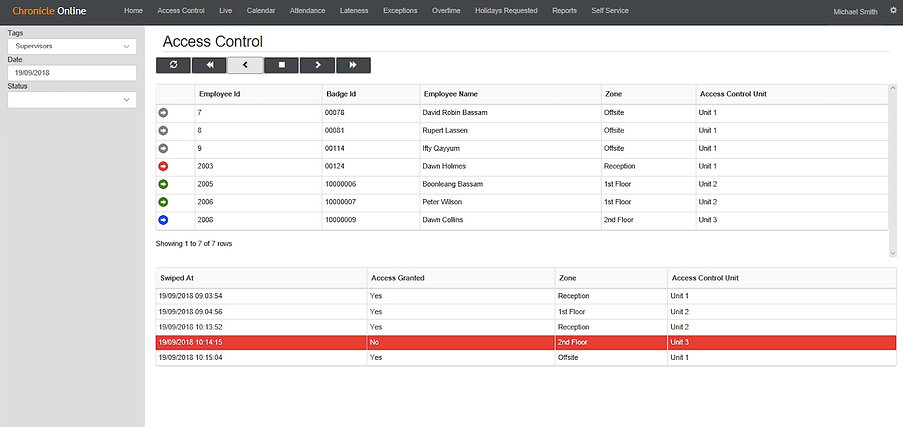
Task: Go to the Home menu
Action: 133,11
